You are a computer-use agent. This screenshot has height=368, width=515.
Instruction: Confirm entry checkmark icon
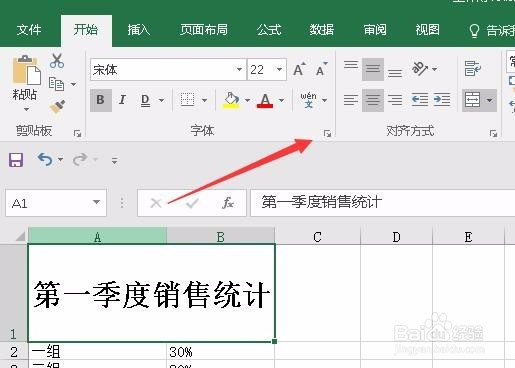[x=192, y=203]
